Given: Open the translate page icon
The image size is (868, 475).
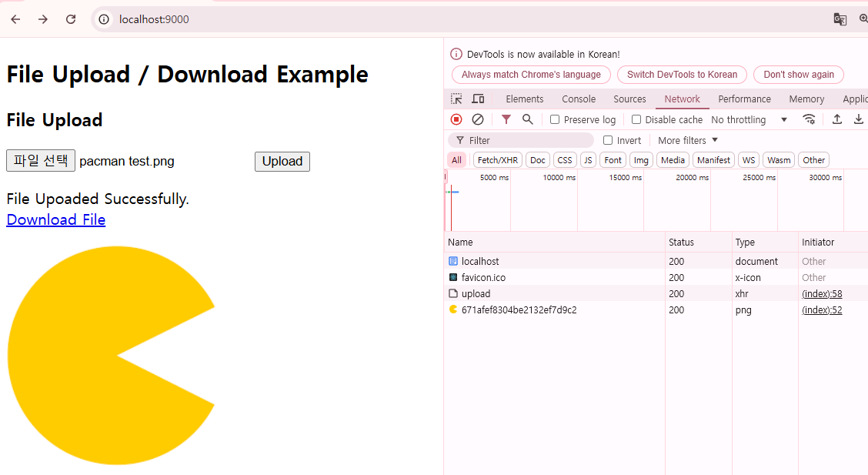Looking at the screenshot, I should tap(840, 19).
